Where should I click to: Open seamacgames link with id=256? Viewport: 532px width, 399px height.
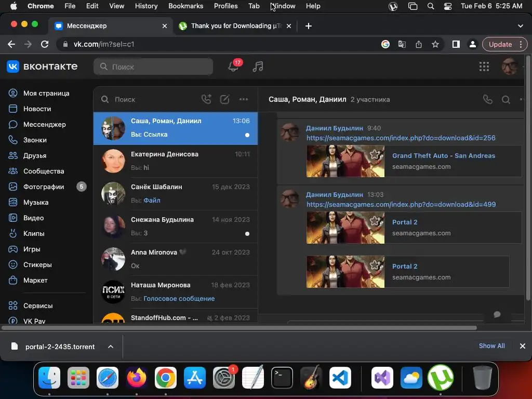401,138
